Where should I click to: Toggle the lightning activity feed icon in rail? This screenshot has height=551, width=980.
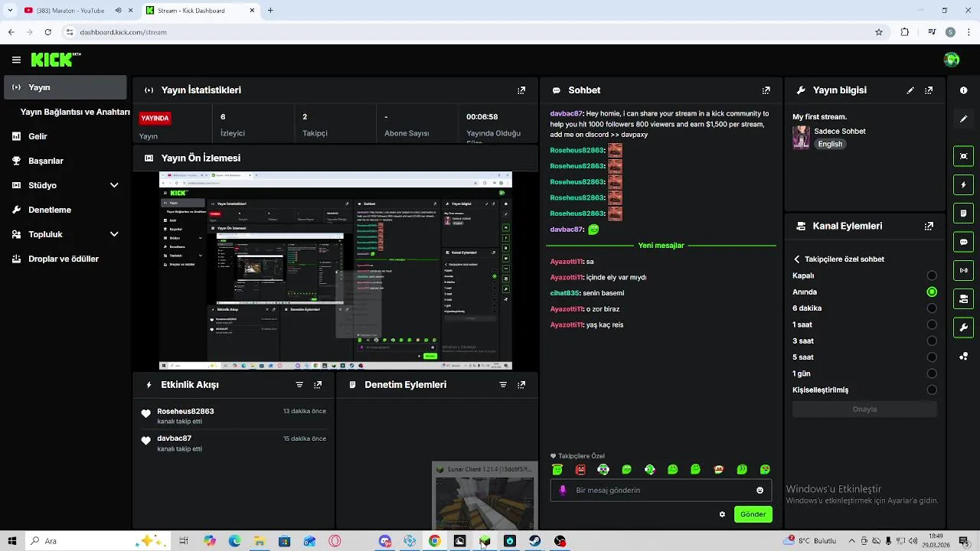tap(963, 184)
